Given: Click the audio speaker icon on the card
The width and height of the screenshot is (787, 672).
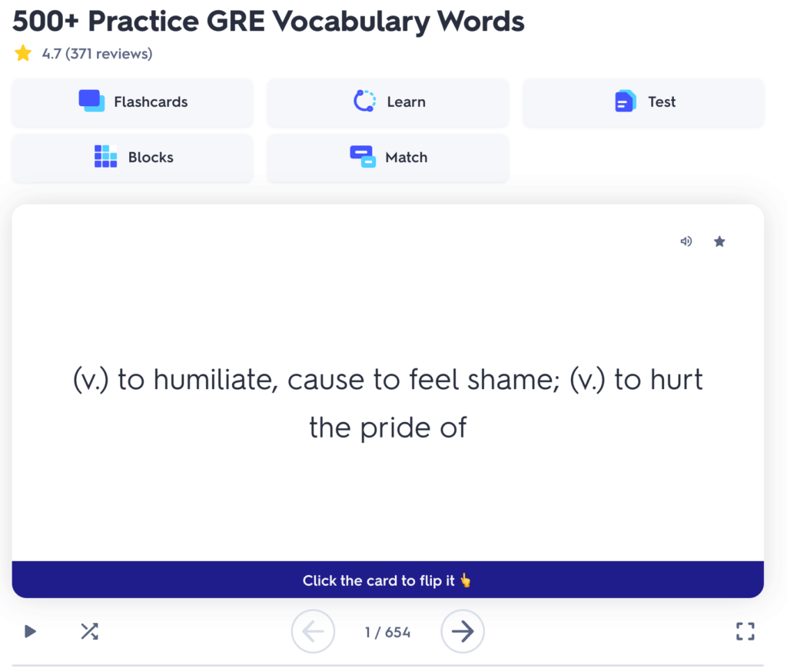Looking at the screenshot, I should point(686,241).
